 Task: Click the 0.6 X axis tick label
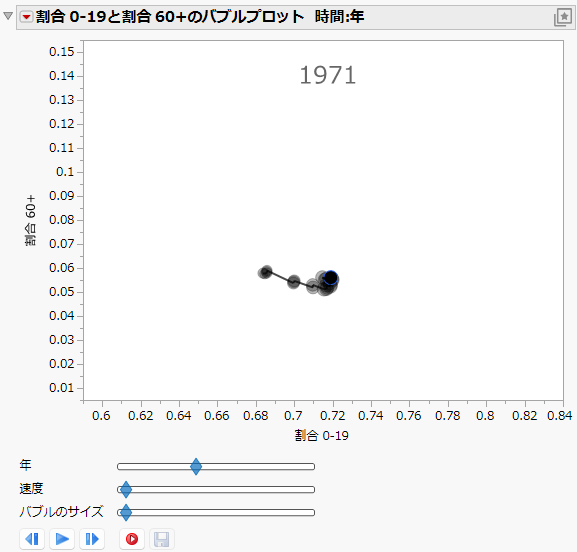pos(101,416)
